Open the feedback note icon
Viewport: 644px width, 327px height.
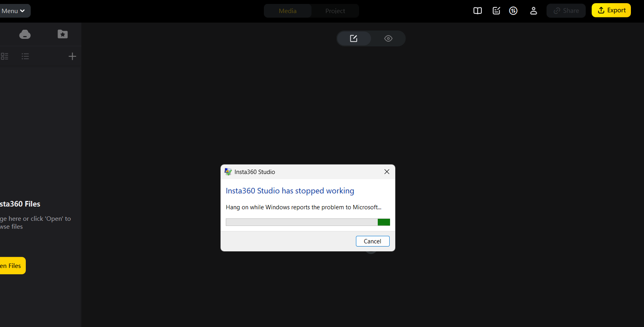coord(496,11)
